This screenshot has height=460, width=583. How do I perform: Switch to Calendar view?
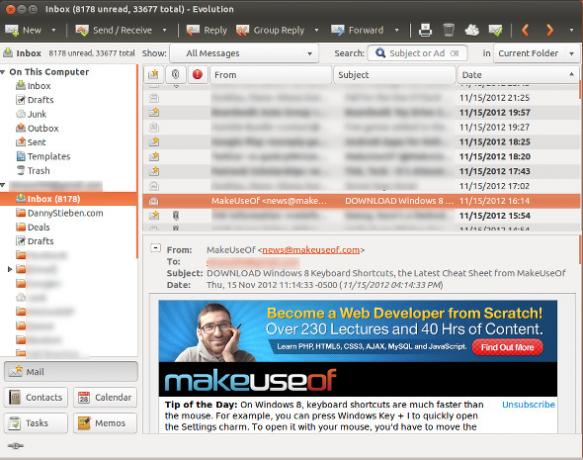click(105, 398)
